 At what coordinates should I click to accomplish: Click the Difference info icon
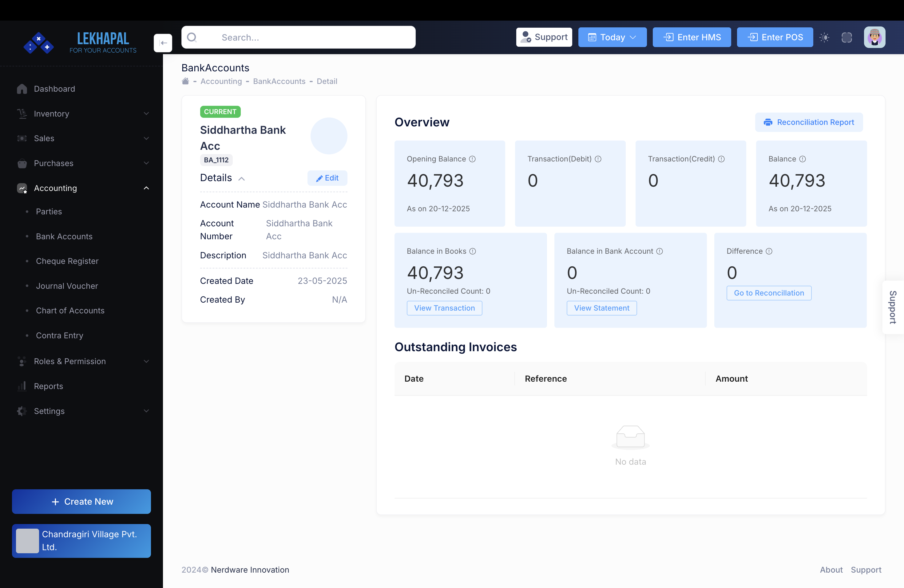pyautogui.click(x=769, y=252)
